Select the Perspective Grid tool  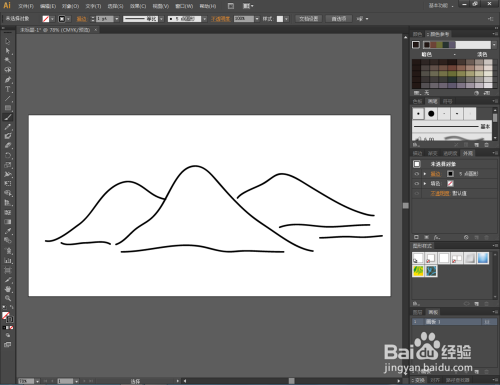coord(8,203)
